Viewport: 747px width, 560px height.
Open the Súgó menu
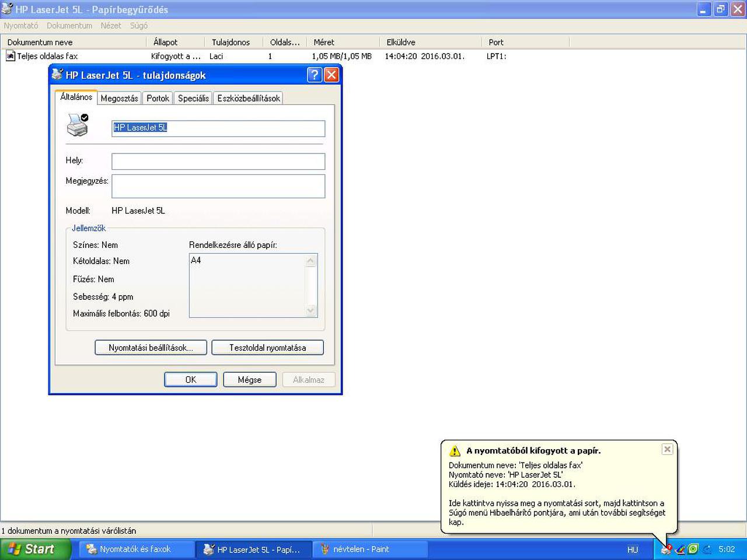click(139, 26)
